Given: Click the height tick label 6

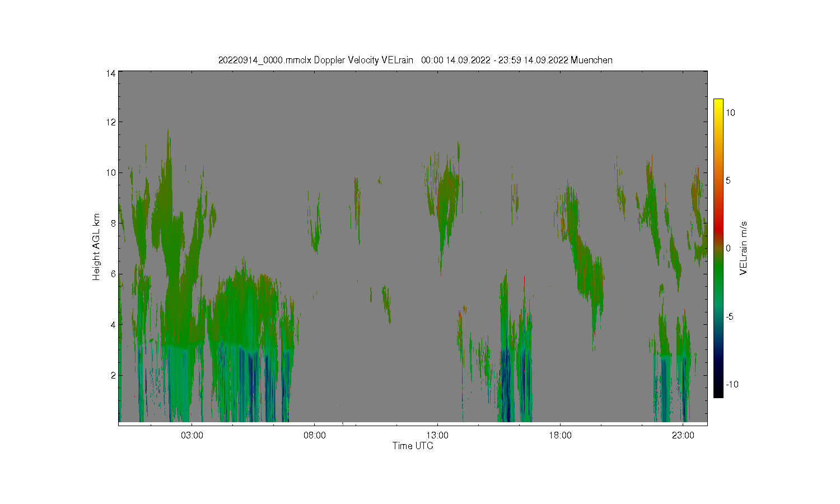Looking at the screenshot, I should tap(113, 274).
